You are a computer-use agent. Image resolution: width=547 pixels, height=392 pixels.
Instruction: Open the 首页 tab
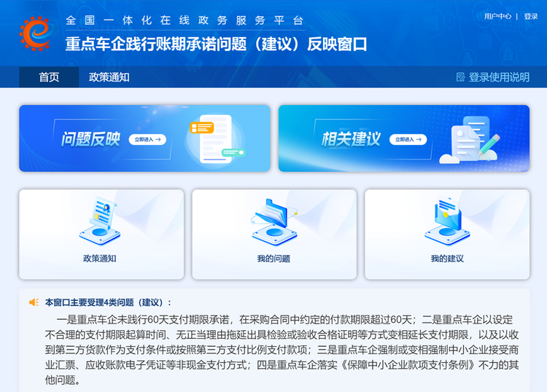click(49, 77)
